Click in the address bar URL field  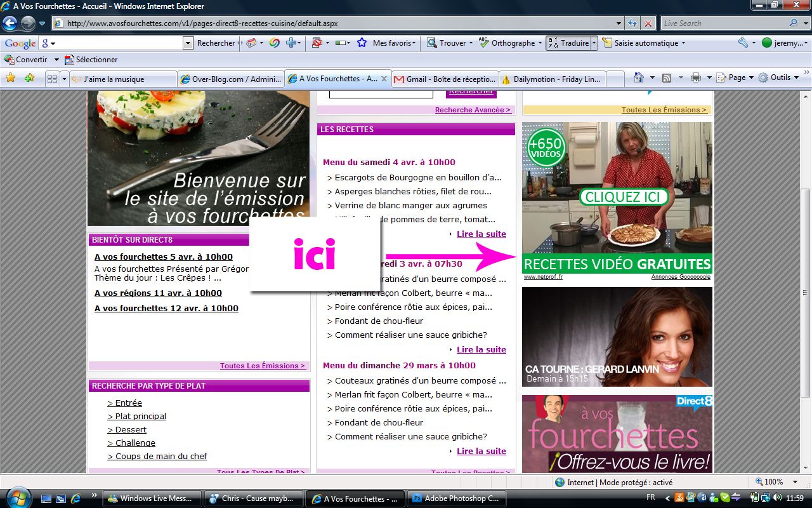click(338, 23)
